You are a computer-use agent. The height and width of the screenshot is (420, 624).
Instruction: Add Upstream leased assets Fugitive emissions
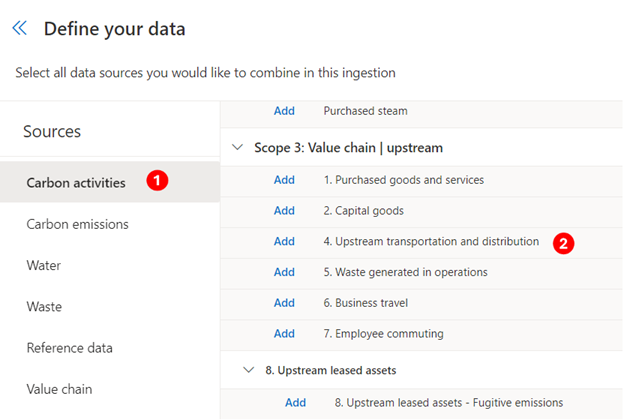coord(295,402)
